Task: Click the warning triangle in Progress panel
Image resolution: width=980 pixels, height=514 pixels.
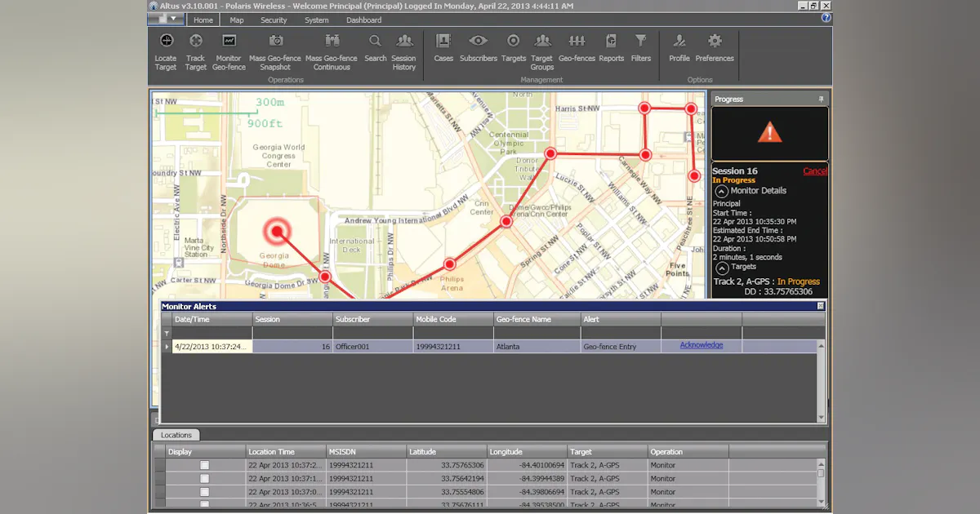Action: pos(769,132)
